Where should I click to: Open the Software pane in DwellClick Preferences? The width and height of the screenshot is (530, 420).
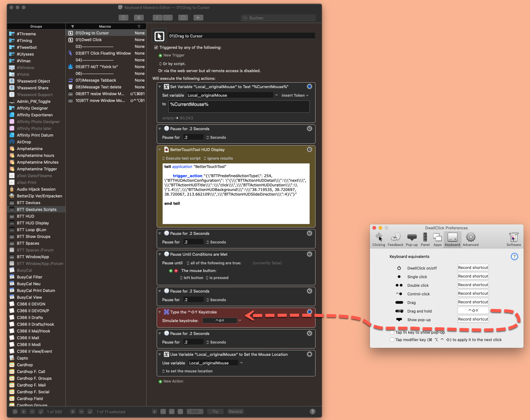click(514, 239)
